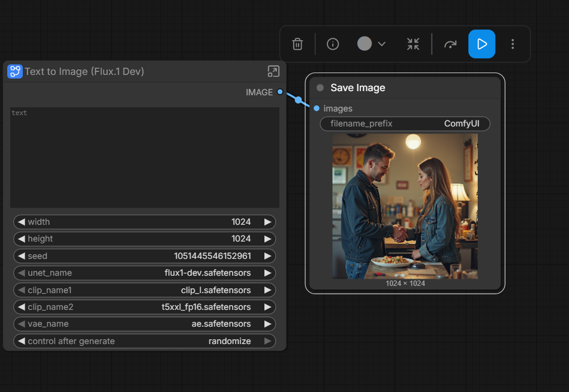
Task: Select previous control after generate option
Action: 22,341
